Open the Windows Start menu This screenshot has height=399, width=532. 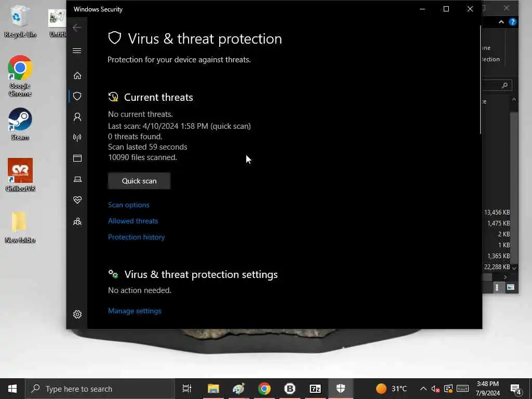pos(12,389)
